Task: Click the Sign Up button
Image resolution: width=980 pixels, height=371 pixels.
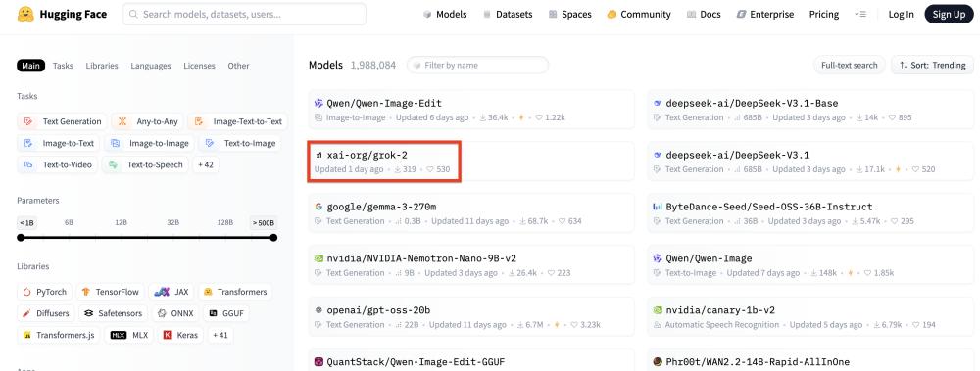Action: 949,14
